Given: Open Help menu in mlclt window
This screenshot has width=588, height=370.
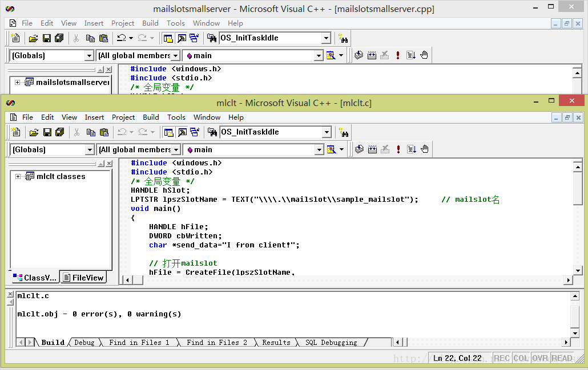Looking at the screenshot, I should (x=236, y=117).
